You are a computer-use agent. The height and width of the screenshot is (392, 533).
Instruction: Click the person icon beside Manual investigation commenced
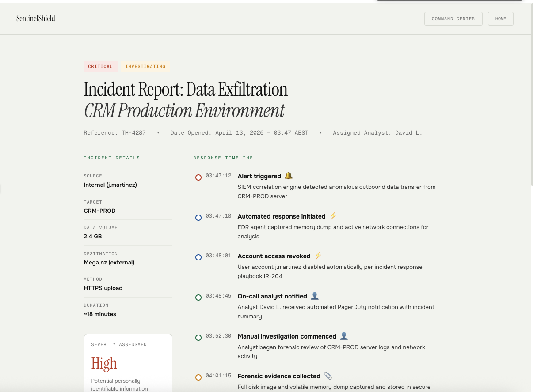344,336
